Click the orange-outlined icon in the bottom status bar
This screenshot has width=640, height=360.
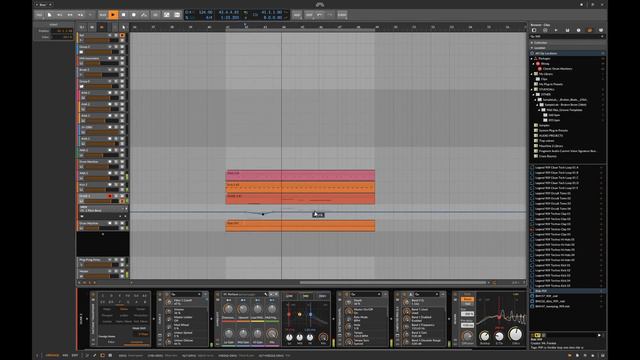tap(102, 356)
